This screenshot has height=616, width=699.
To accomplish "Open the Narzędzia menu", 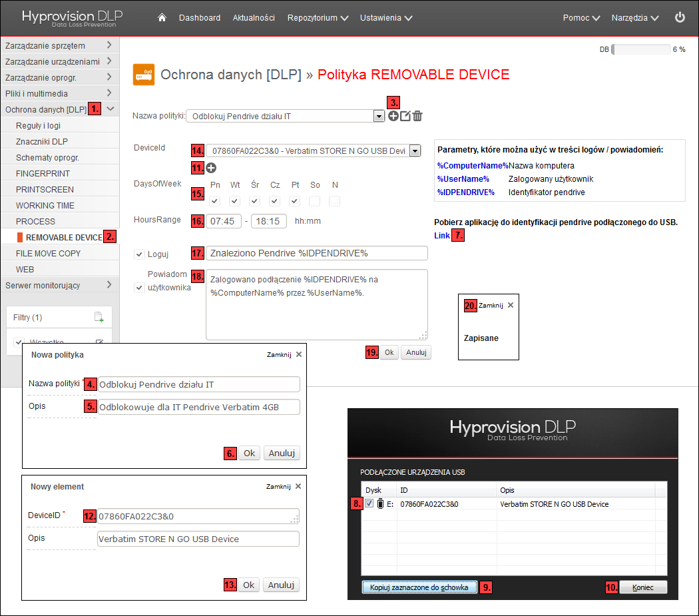I will 635,18.
